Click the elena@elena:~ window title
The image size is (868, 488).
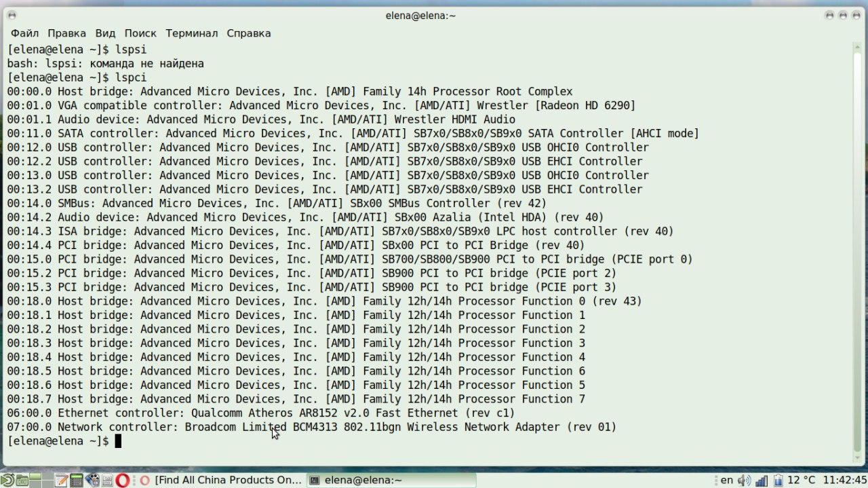420,15
